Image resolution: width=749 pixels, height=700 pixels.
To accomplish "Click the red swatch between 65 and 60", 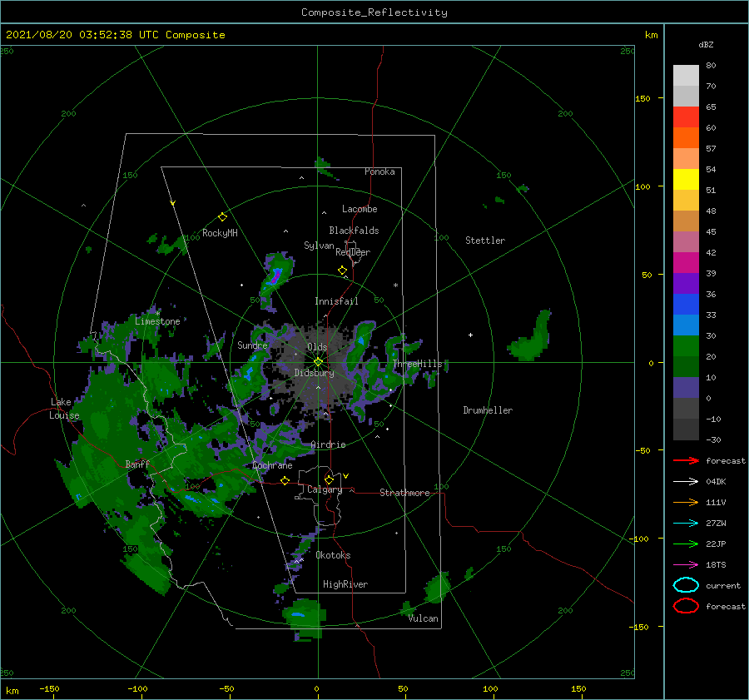I will [686, 117].
